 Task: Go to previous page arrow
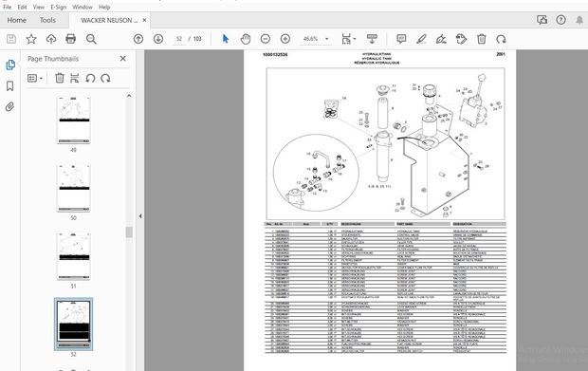tap(138, 39)
